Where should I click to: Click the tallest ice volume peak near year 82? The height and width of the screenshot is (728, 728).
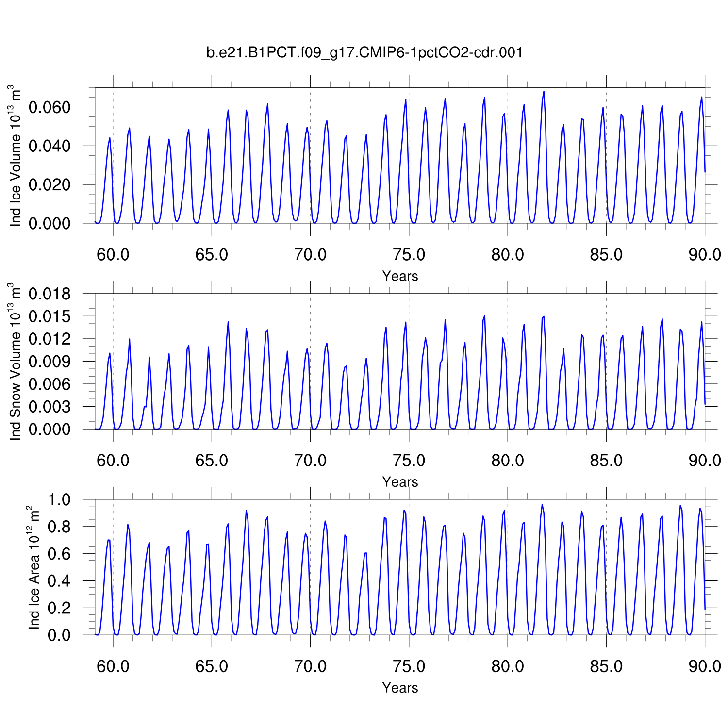point(544,92)
